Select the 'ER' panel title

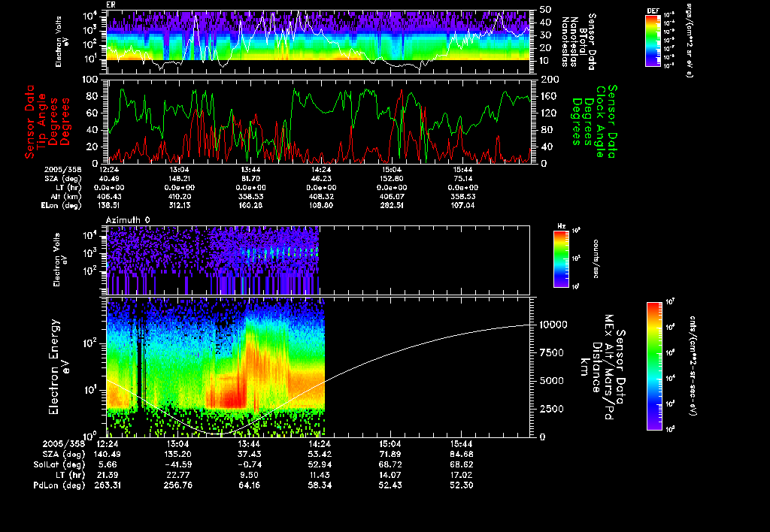tap(111, 5)
